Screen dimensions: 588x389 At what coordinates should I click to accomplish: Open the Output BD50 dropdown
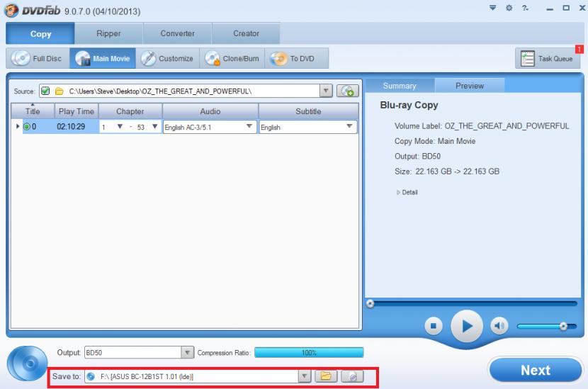[187, 352]
